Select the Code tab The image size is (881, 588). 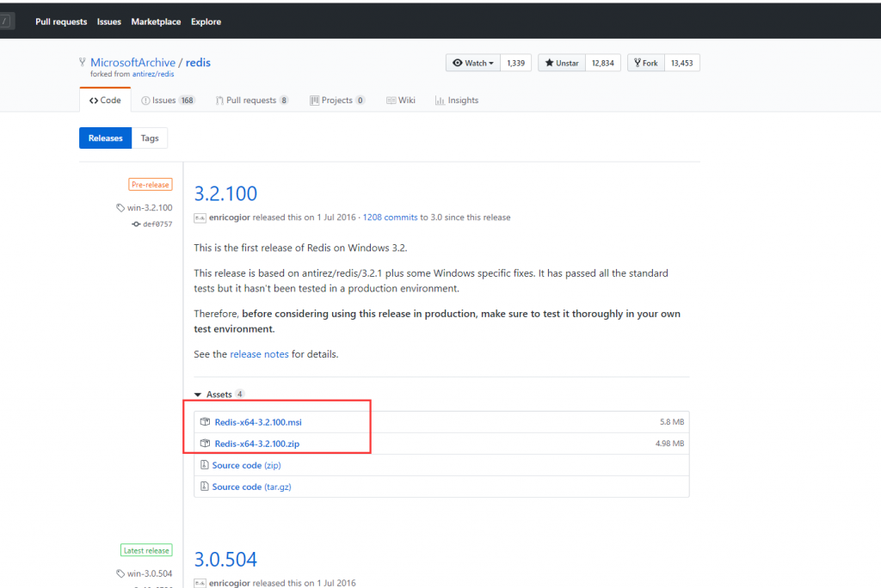coord(105,100)
